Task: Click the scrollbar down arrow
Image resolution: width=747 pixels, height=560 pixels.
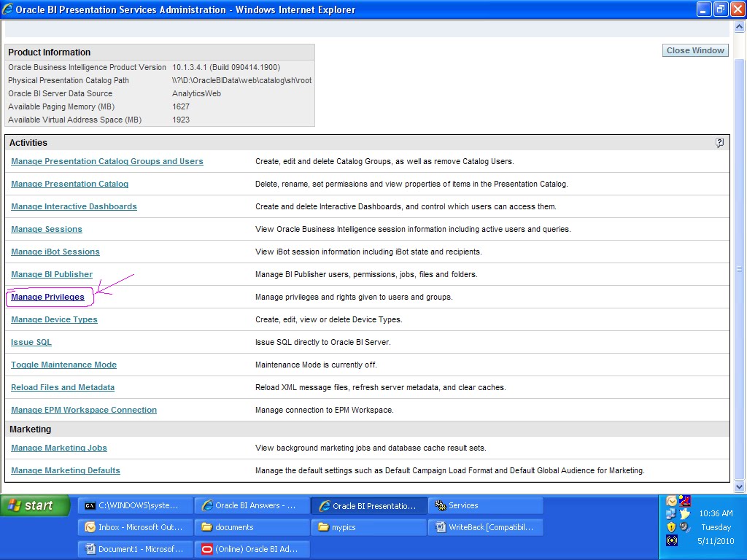Action: [x=740, y=486]
